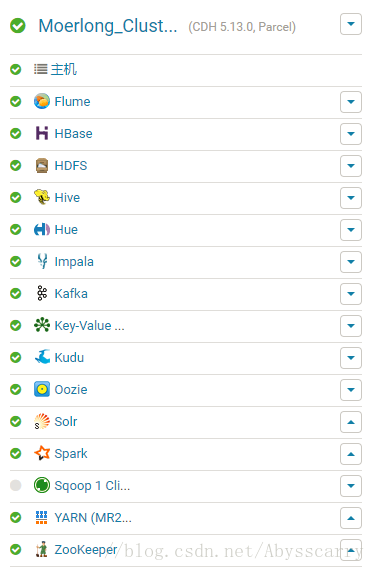Expand the Key-Value Store actions menu
The image size is (375, 571).
click(x=351, y=326)
